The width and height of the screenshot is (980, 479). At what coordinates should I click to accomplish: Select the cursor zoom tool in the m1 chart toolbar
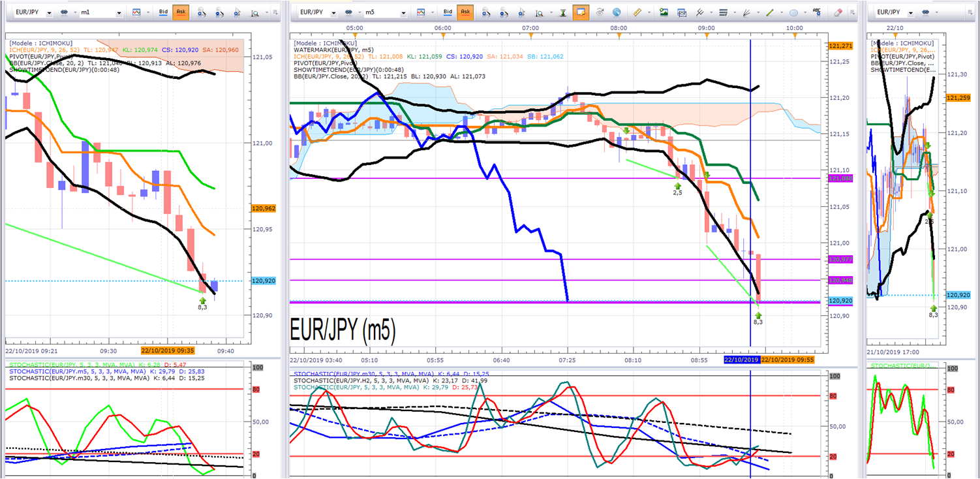(237, 12)
